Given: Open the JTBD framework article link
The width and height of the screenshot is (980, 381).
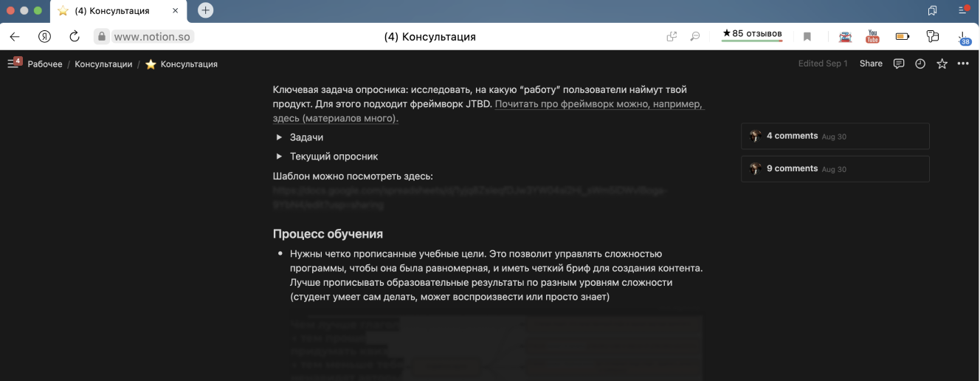Looking at the screenshot, I should pyautogui.click(x=598, y=105).
